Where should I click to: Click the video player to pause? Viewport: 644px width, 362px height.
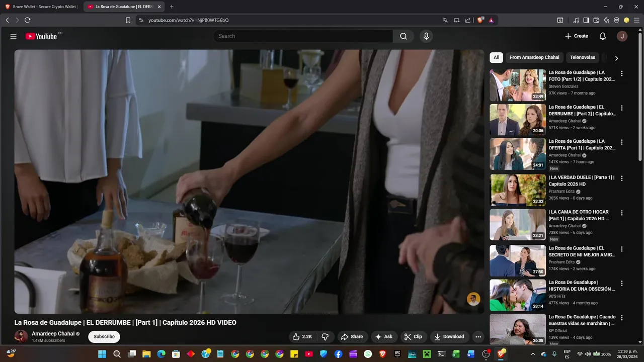249,182
